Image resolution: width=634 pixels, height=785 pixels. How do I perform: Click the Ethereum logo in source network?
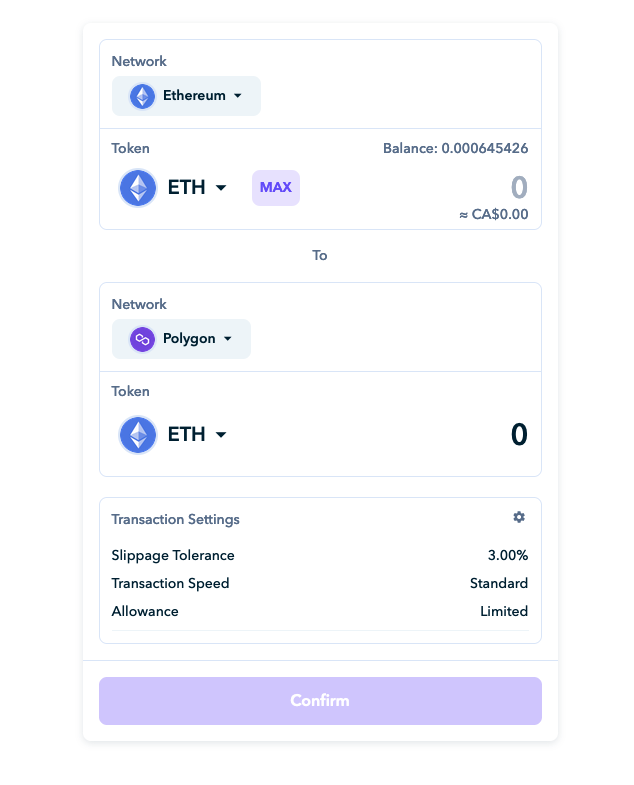142,96
